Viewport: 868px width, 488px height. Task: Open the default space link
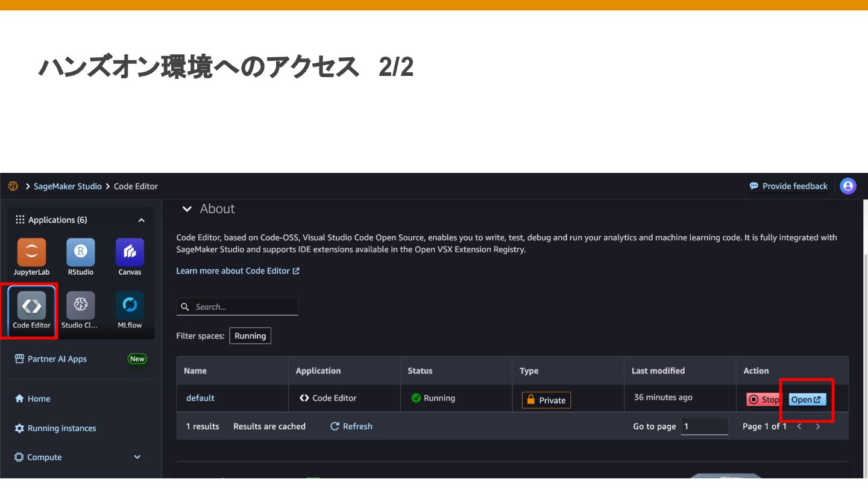click(200, 398)
